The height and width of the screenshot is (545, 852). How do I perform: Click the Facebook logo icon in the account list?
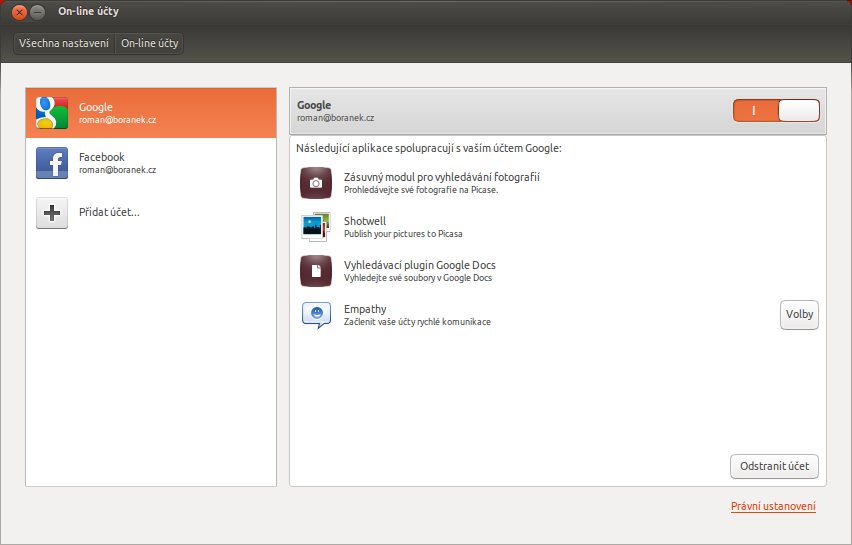(52, 162)
